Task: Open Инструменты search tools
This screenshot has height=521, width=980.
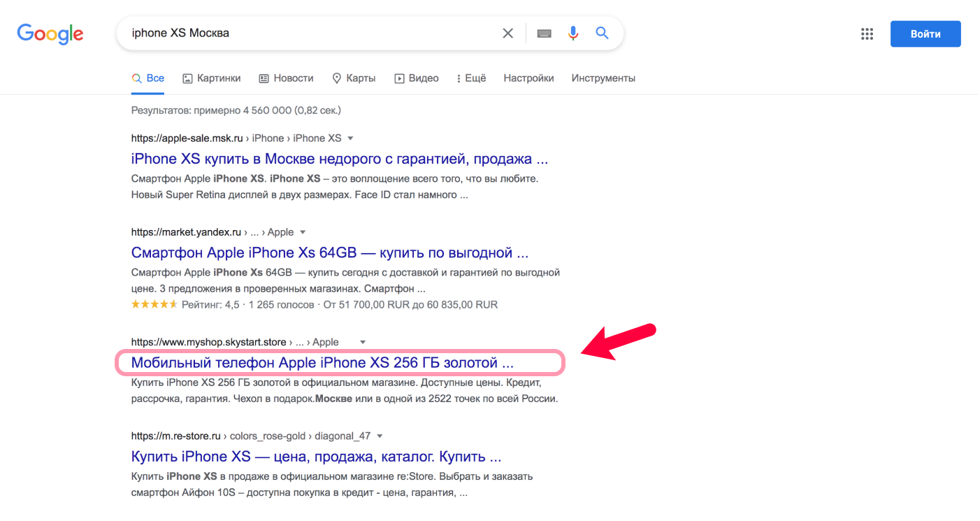Action: click(x=603, y=78)
